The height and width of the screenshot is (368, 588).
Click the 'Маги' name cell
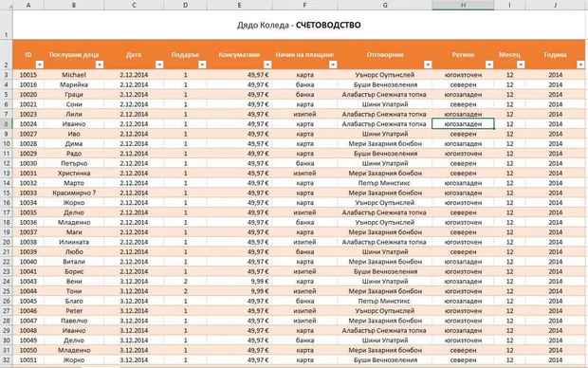74,232
